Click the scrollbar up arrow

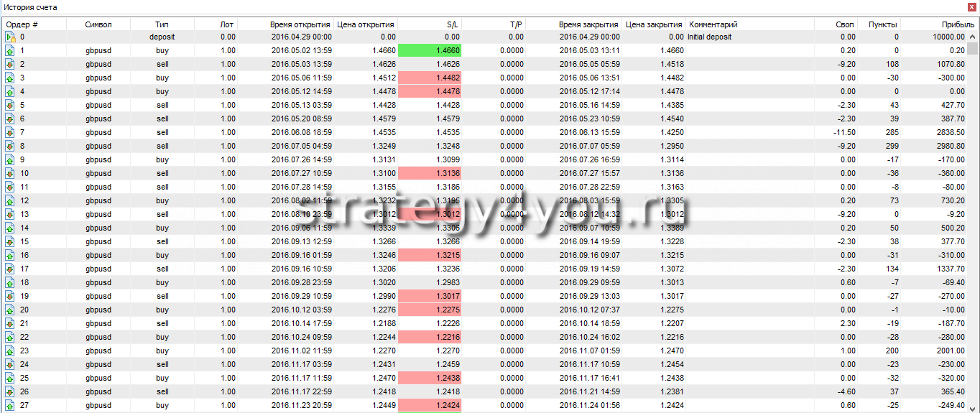(x=973, y=37)
